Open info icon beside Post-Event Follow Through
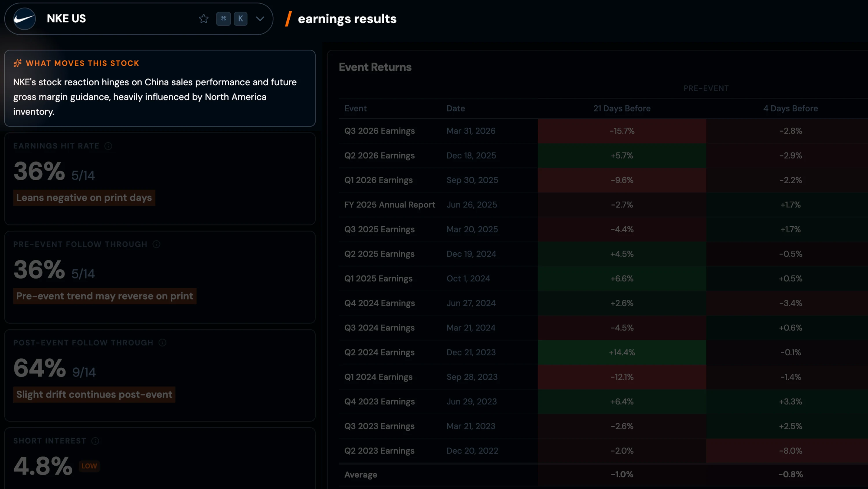 (162, 343)
